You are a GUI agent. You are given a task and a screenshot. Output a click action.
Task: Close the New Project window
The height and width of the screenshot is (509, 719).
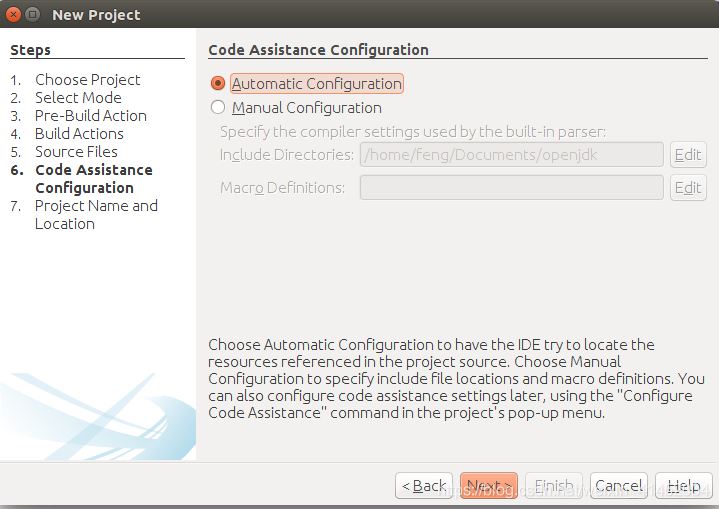pos(13,15)
